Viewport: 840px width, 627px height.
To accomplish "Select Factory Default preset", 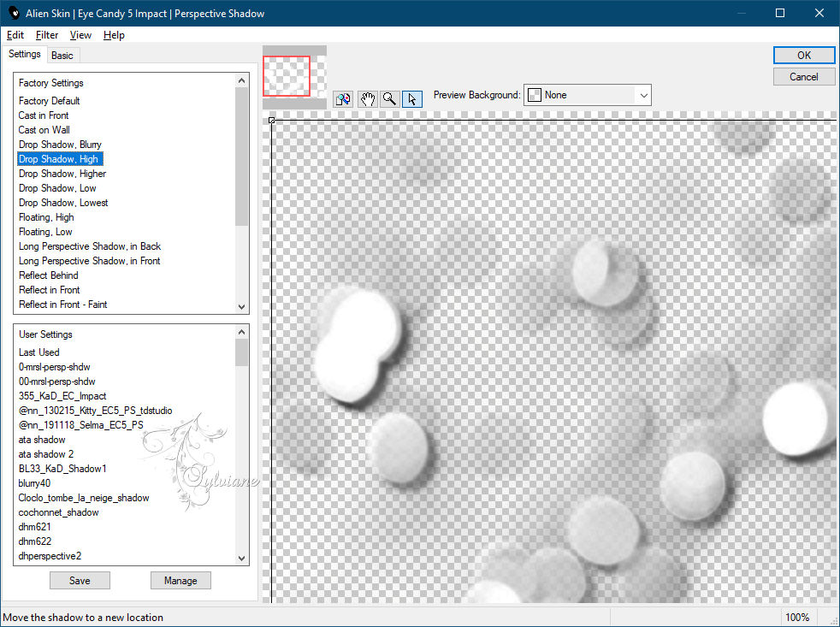I will 50,101.
